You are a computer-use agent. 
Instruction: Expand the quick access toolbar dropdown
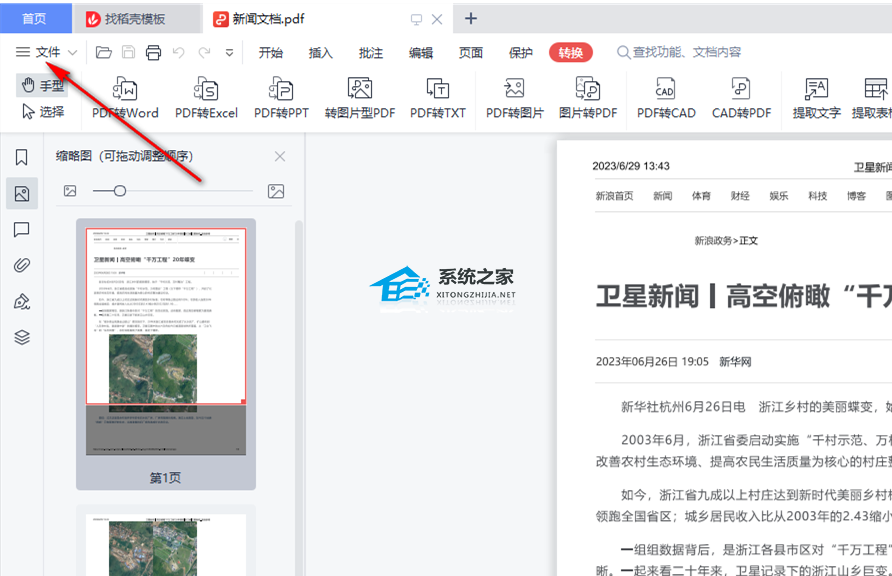tap(229, 53)
